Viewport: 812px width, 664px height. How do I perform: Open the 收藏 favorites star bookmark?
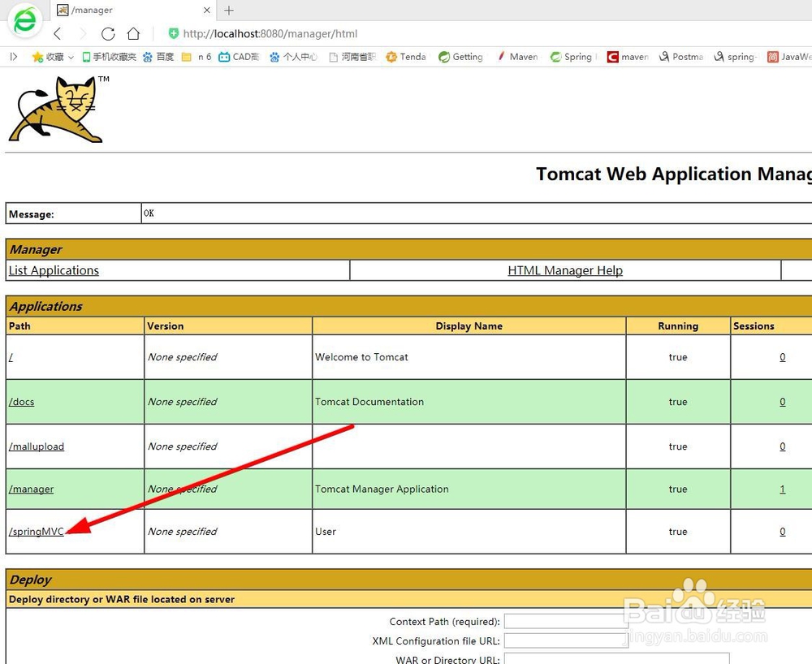pos(48,56)
